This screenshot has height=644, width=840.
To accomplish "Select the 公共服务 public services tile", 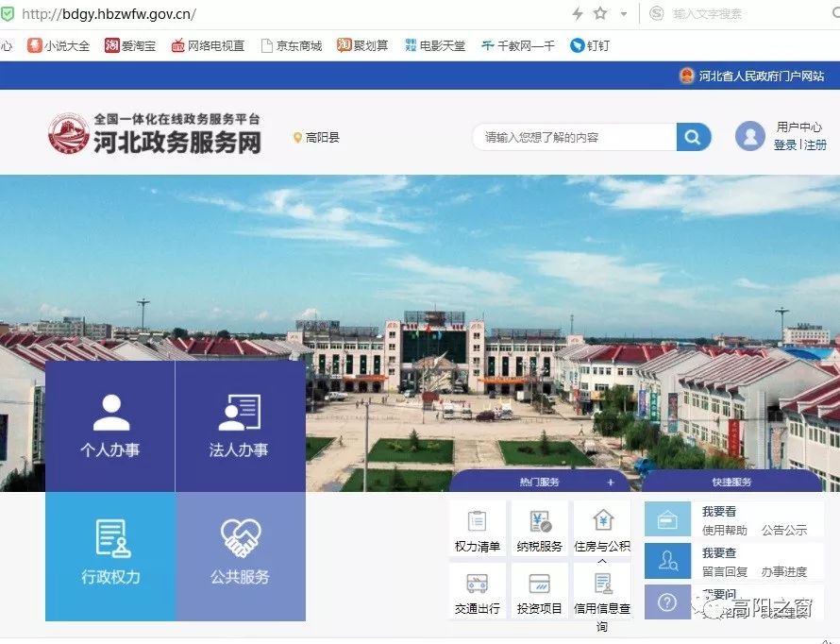I will 240,553.
